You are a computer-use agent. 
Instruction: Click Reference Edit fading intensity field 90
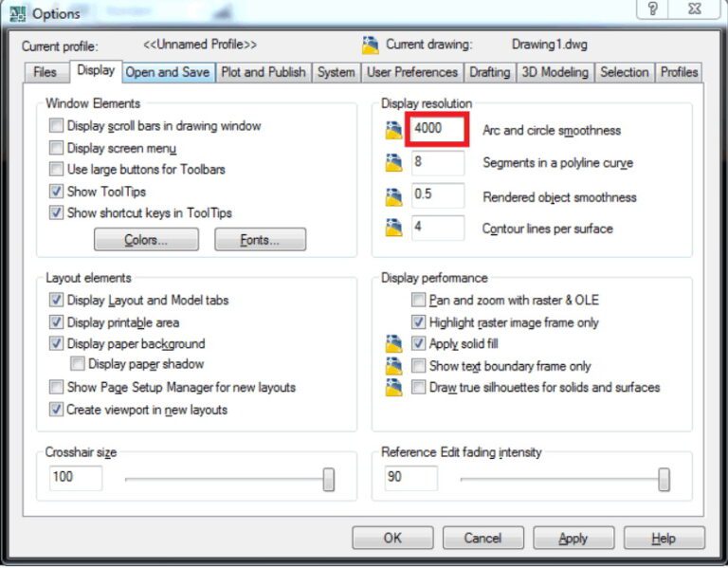(x=410, y=478)
